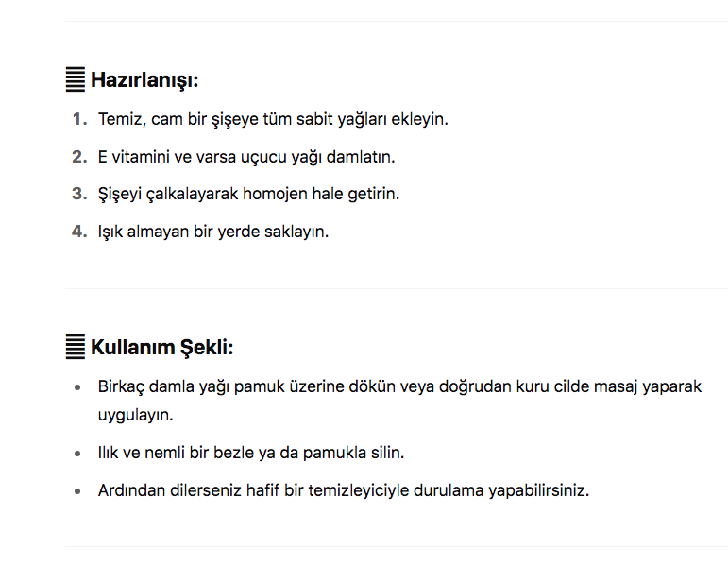This screenshot has width=728, height=566.
Task: Click list number 2 marker
Action: coord(79,157)
